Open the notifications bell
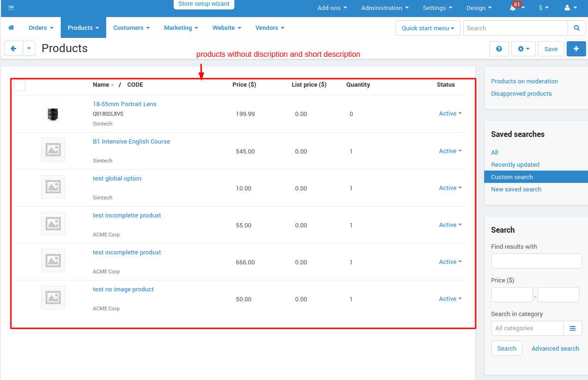The height and width of the screenshot is (380, 588). (x=513, y=8)
